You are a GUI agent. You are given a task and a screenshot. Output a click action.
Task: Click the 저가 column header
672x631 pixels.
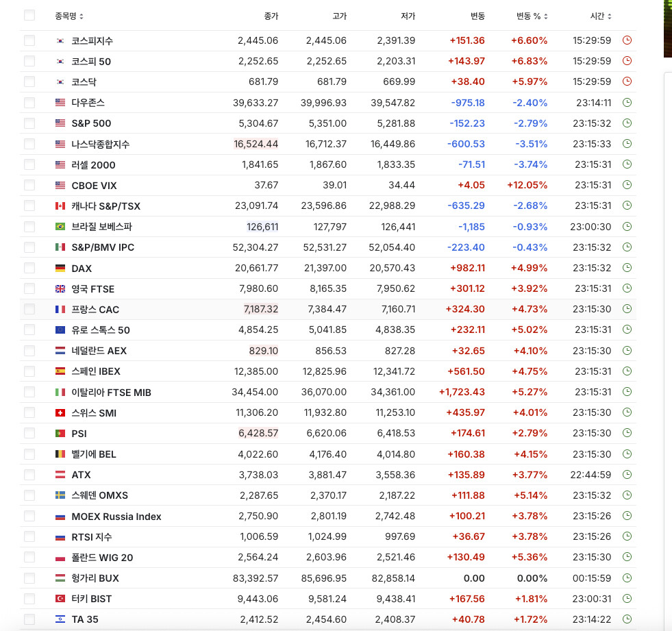(408, 16)
